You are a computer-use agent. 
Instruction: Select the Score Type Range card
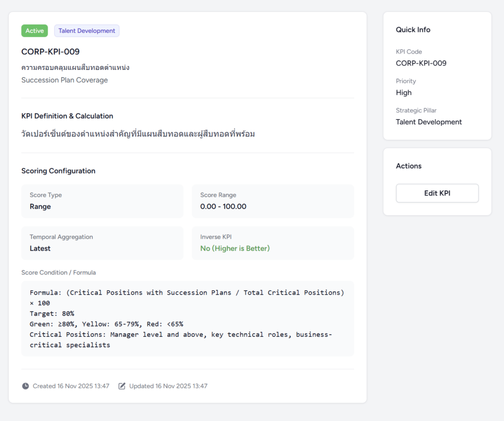102,201
